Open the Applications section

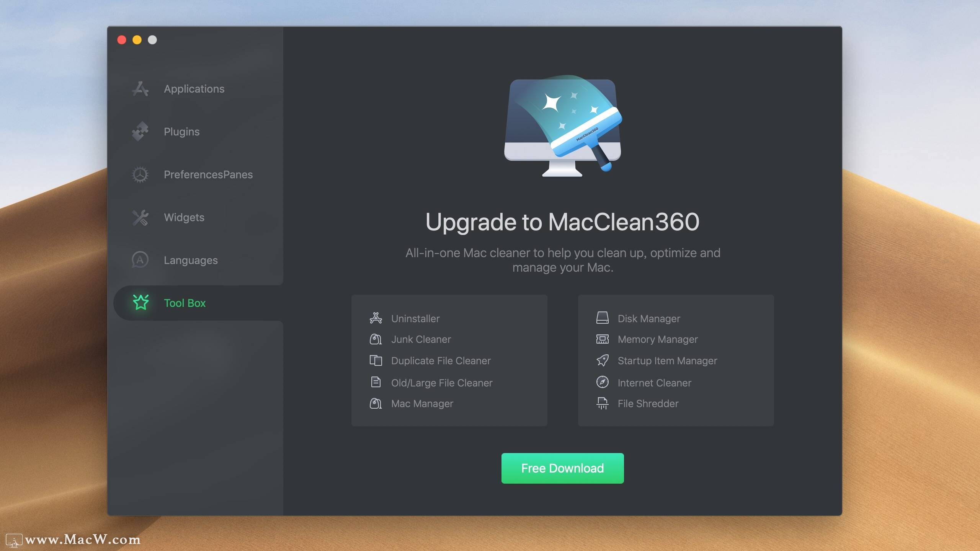198,89
